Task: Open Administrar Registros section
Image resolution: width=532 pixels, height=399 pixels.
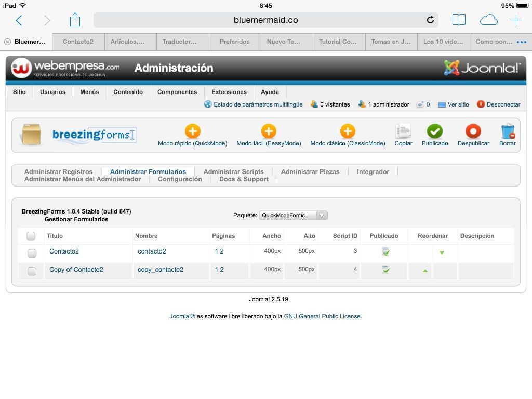Action: (58, 171)
